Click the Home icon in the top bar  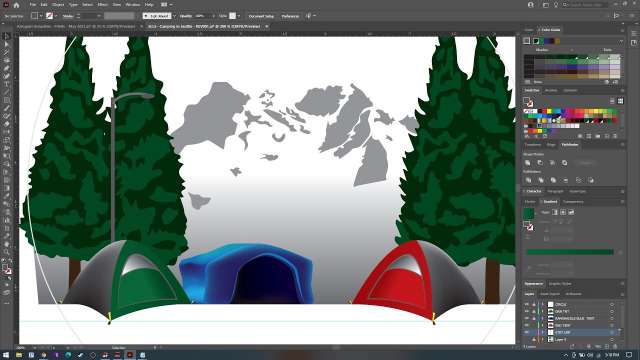(16, 5)
